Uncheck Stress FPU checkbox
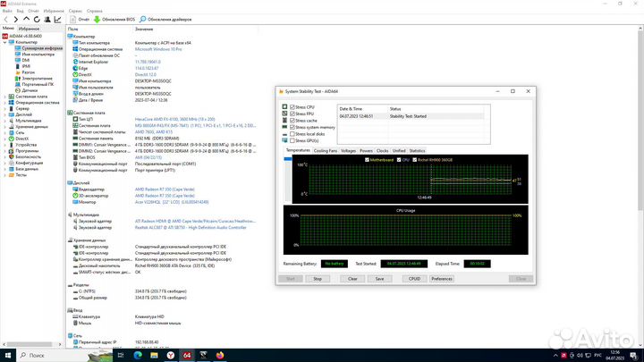The image size is (644, 362). pos(292,114)
